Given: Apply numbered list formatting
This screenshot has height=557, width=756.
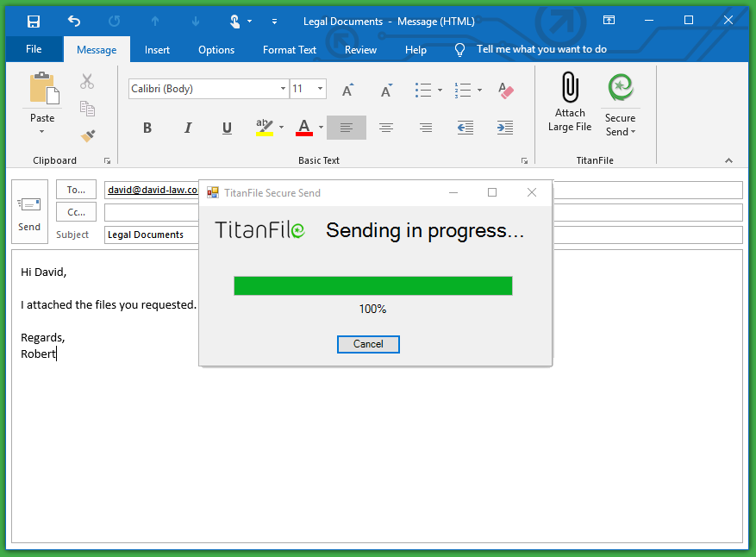Looking at the screenshot, I should [463, 91].
